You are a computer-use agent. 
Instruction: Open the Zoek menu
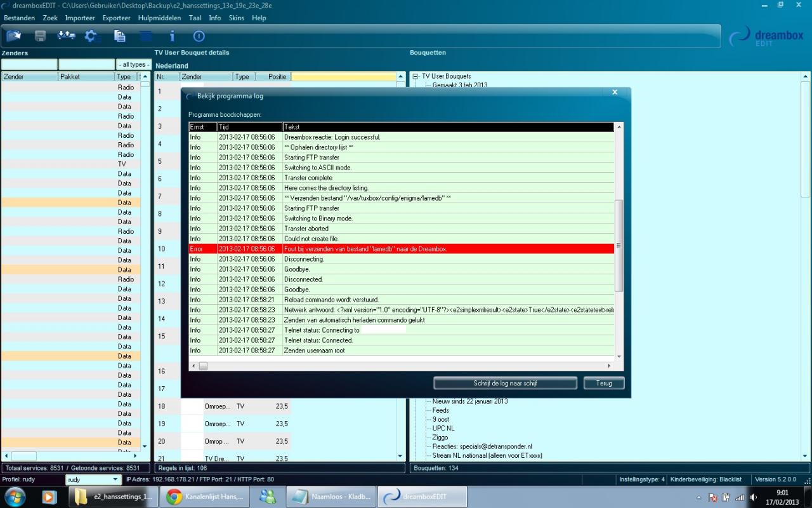(x=50, y=18)
